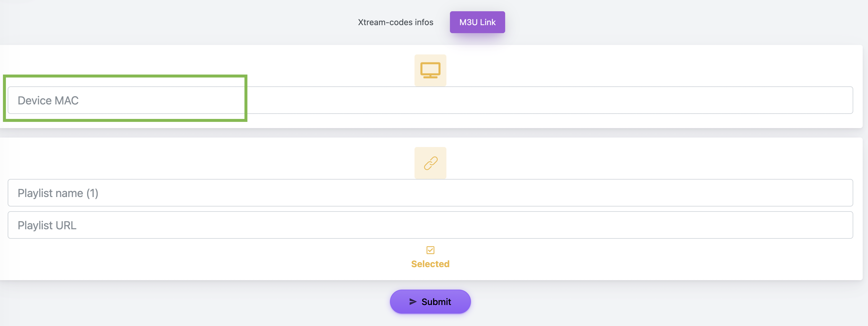Mark this playlist as Selected
868x326 pixels.
pyautogui.click(x=430, y=250)
